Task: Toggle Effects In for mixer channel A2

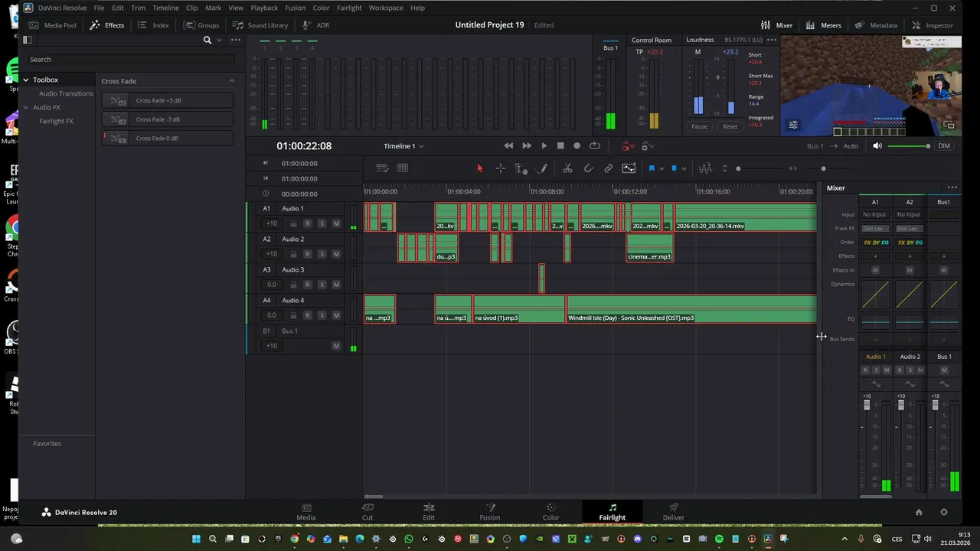Action: (910, 270)
